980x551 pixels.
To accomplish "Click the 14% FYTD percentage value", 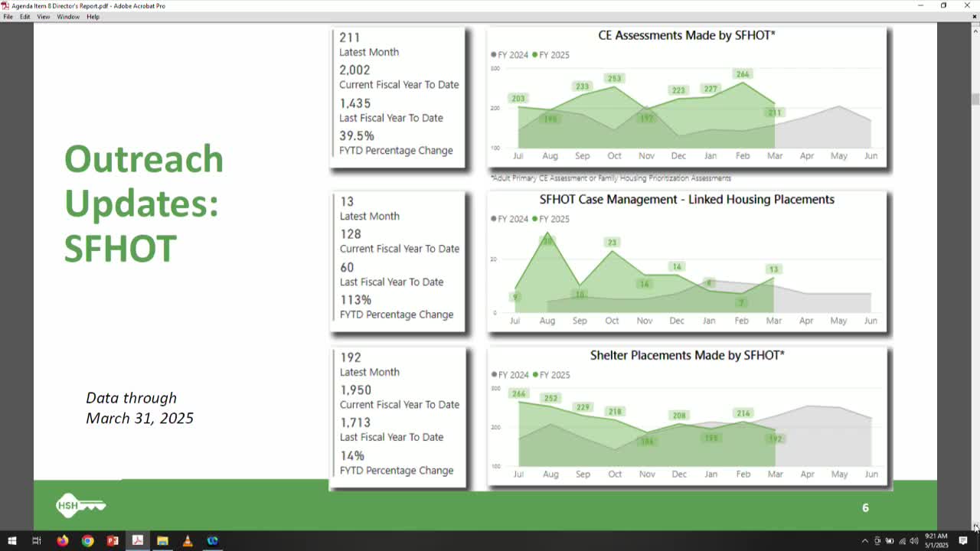I will [x=352, y=455].
